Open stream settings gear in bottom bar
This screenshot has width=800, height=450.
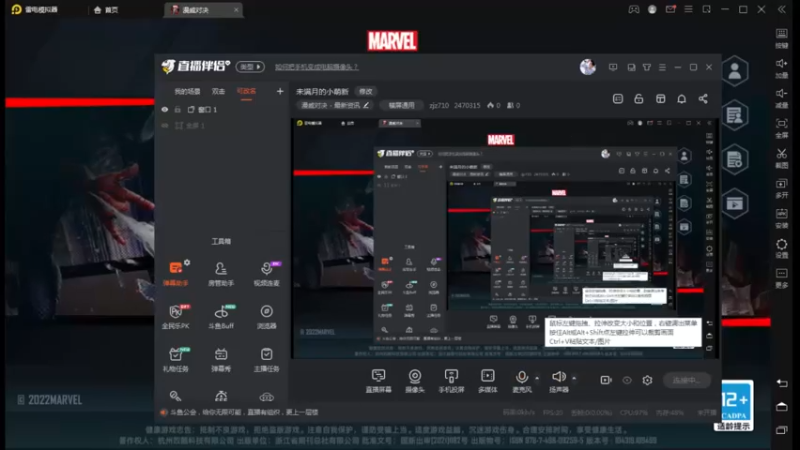647,380
